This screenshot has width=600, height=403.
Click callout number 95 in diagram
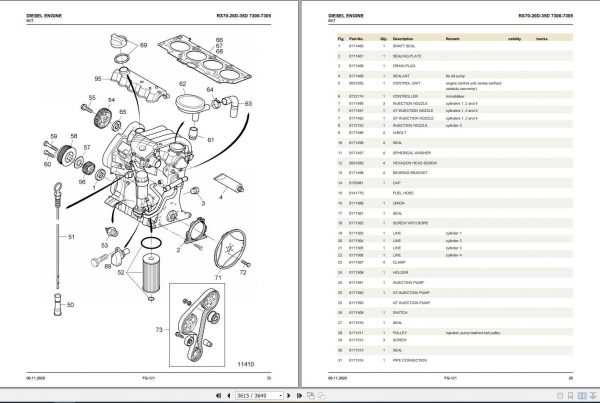coord(98,79)
